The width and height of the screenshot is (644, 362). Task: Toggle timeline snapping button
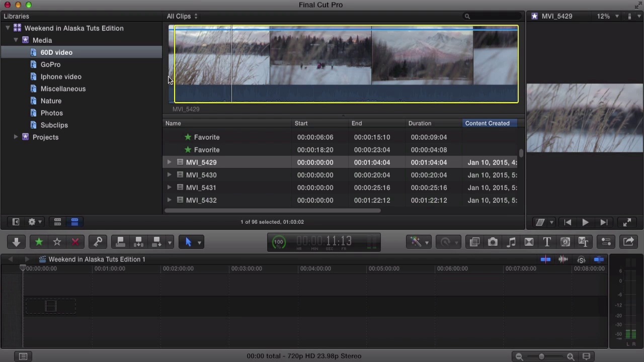(x=599, y=259)
